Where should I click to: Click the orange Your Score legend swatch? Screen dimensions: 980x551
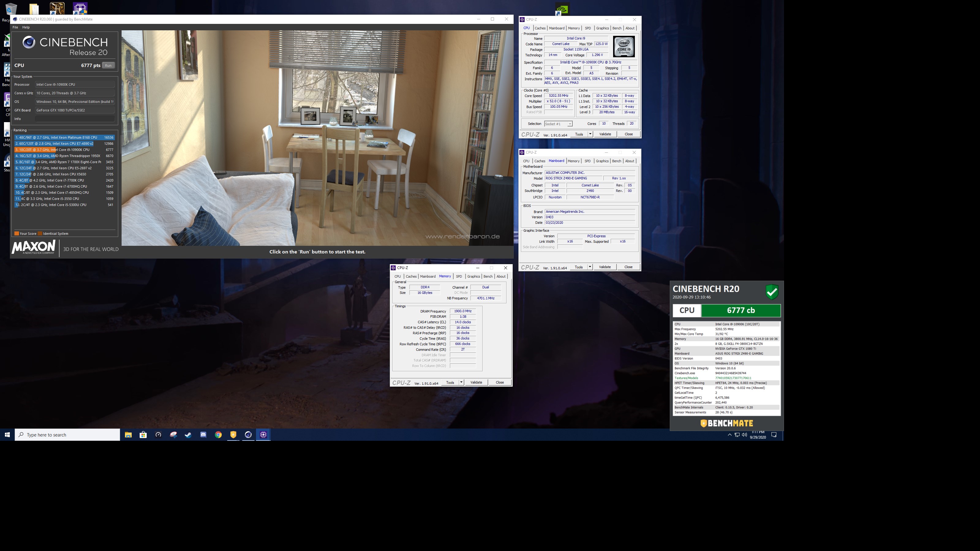tap(17, 234)
